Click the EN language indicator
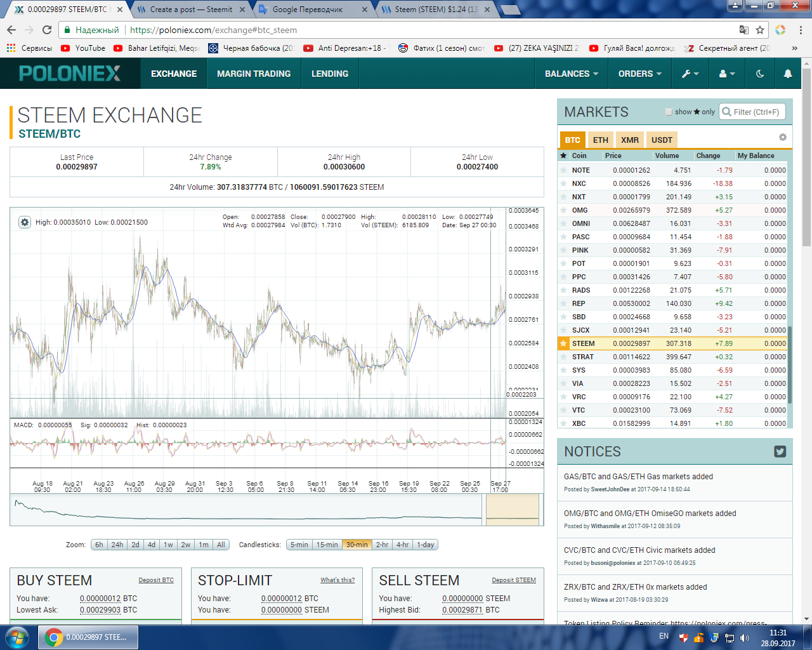 coord(664,636)
